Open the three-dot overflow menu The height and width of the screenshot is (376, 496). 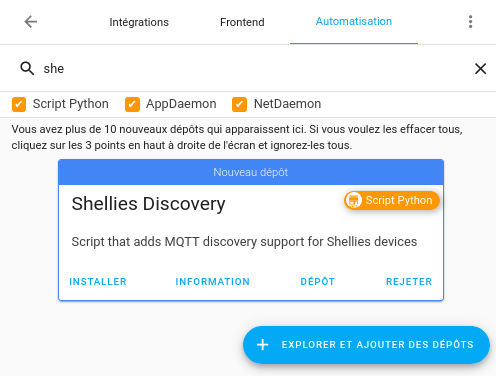[x=470, y=22]
